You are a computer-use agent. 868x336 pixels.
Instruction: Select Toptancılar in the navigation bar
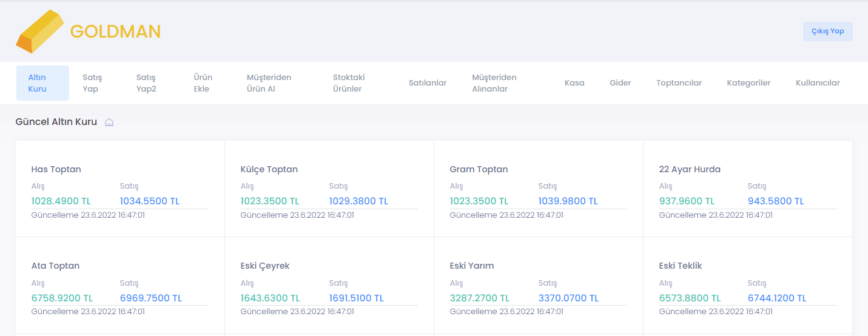(679, 83)
